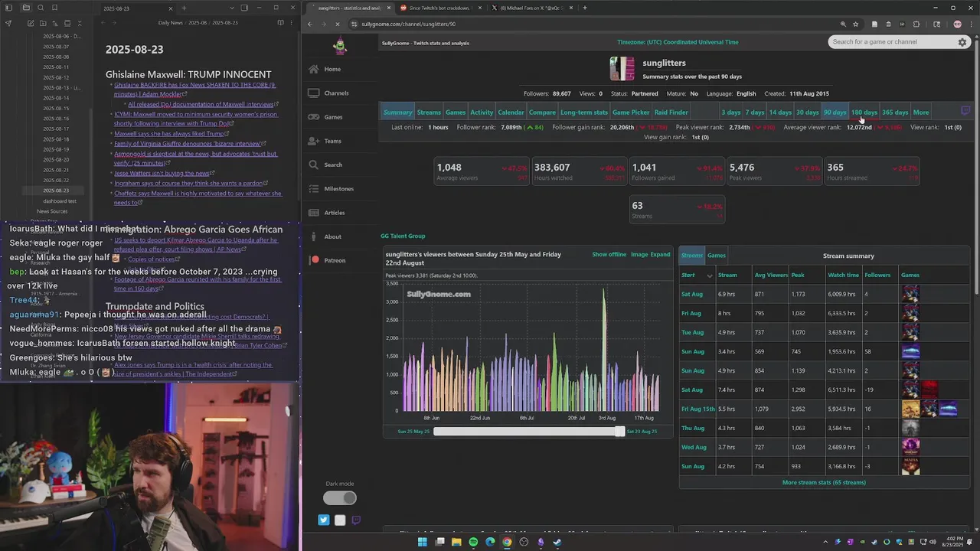Go back in Chrome browser
This screenshot has height=551, width=980.
tap(310, 24)
